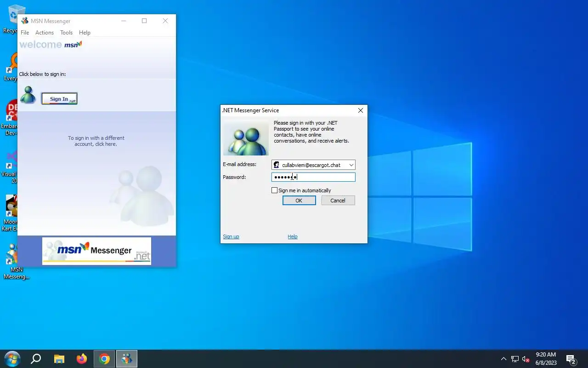
Task: Minimize the MSN Messenger window
Action: 124,21
